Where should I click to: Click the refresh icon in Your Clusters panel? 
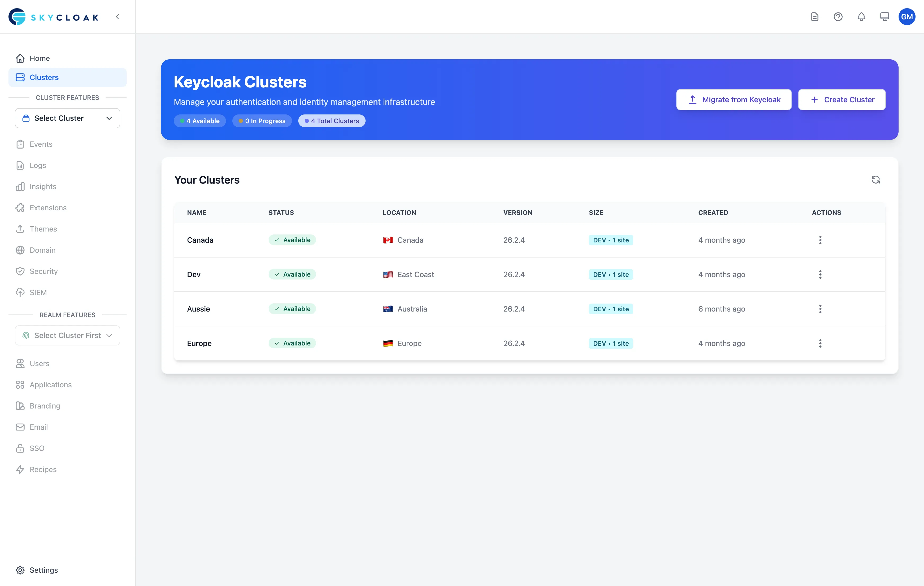(876, 180)
